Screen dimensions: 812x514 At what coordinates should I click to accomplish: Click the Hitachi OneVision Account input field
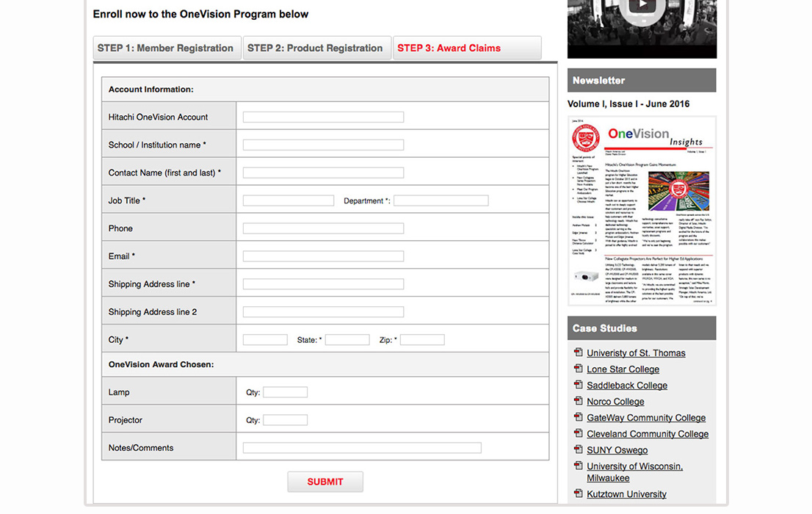click(x=323, y=117)
